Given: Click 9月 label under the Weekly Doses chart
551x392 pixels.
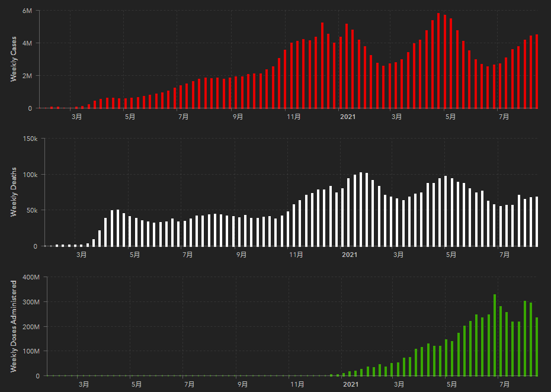Looking at the screenshot, I should click(243, 384).
